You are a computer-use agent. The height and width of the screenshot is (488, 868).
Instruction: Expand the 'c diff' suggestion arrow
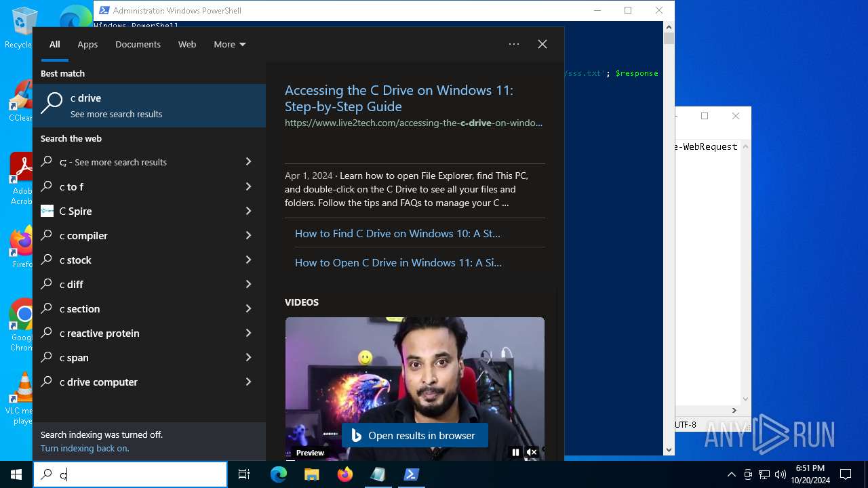tap(248, 284)
